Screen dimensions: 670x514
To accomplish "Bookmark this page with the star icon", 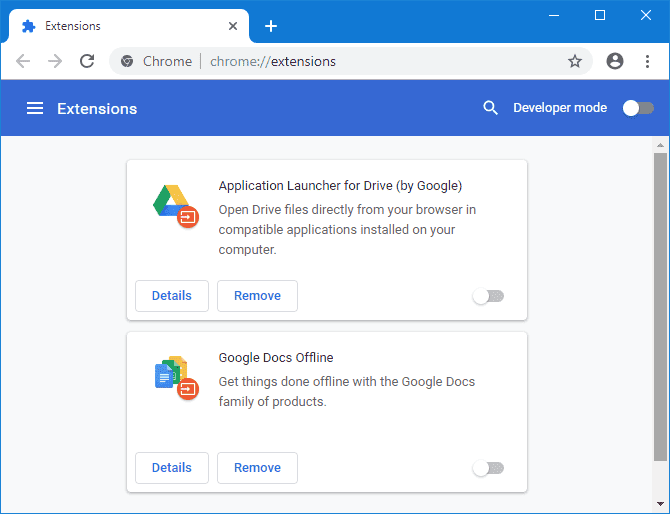I will [575, 61].
